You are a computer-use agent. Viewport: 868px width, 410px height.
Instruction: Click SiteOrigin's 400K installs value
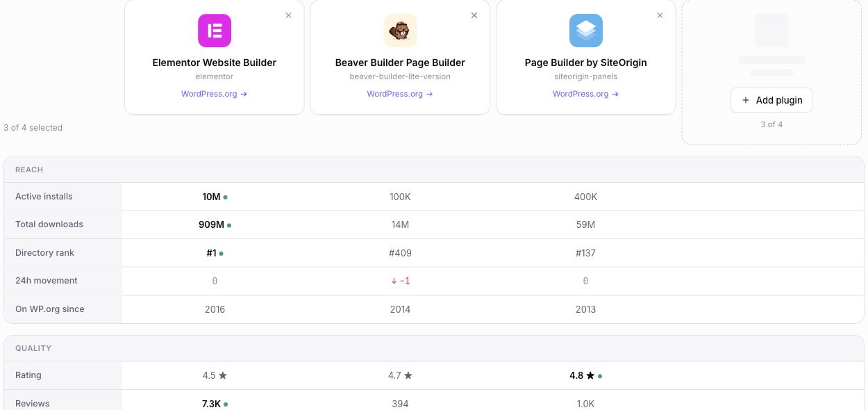[x=586, y=197]
